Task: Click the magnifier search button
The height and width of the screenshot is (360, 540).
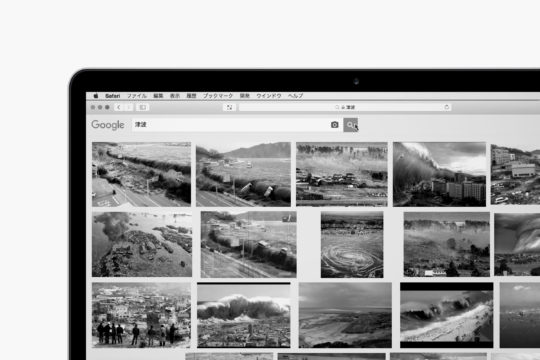Action: [351, 125]
